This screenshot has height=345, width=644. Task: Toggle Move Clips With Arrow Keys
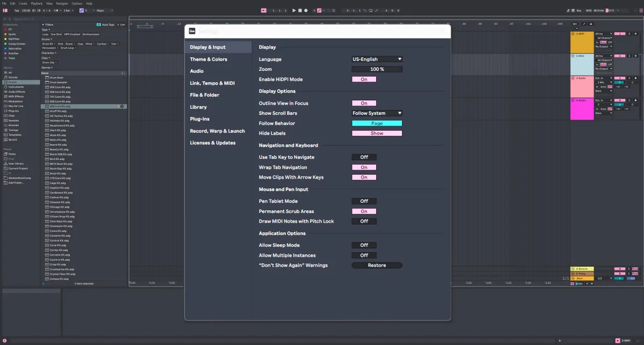pos(364,177)
